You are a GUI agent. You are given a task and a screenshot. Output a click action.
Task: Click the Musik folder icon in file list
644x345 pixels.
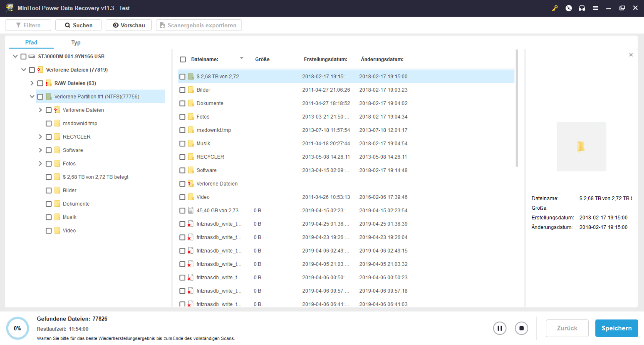tap(191, 143)
